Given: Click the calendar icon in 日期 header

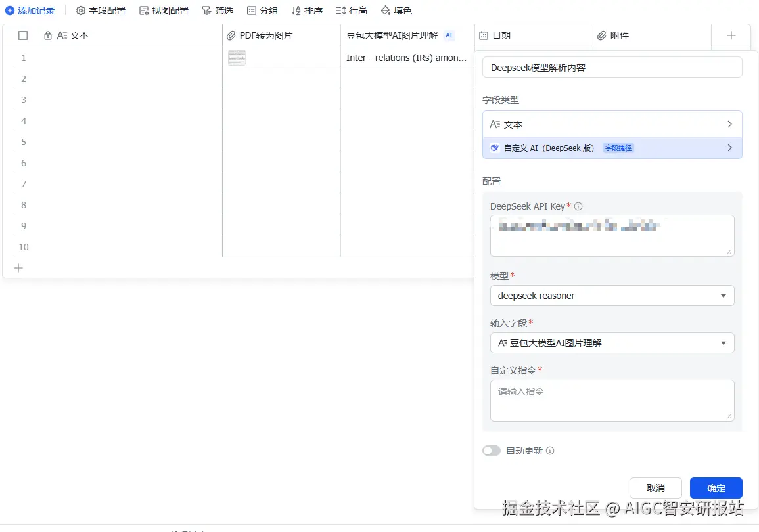Looking at the screenshot, I should tap(484, 35).
